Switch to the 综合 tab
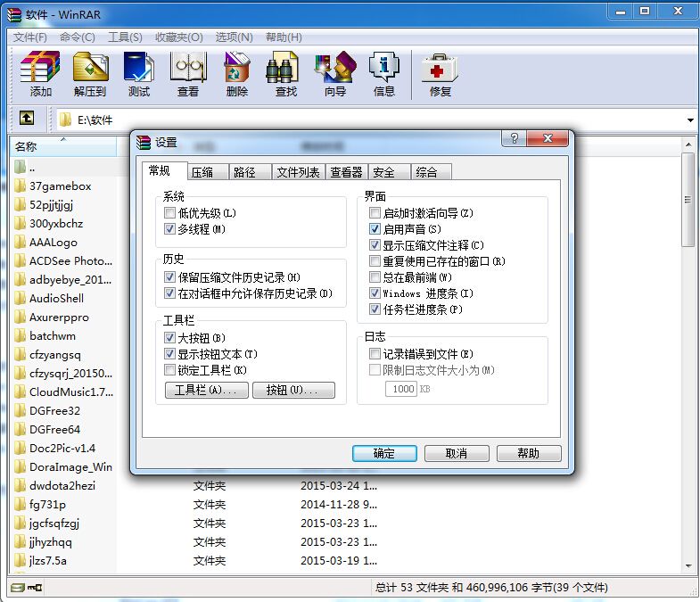 pos(432,172)
